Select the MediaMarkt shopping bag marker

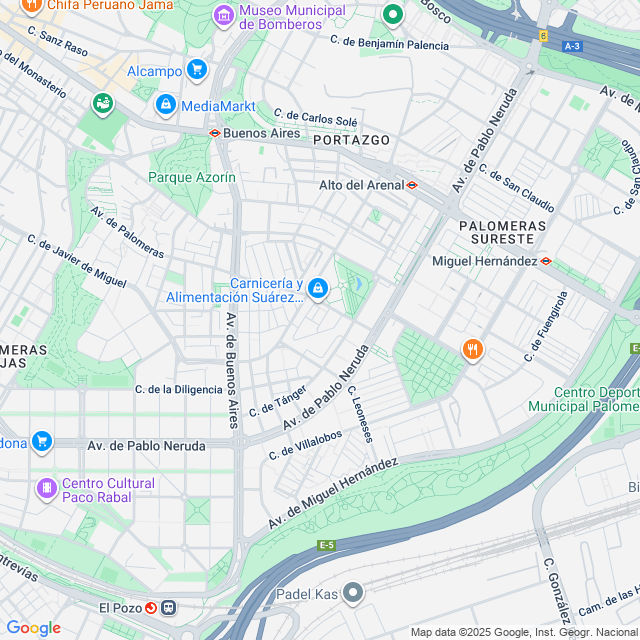pos(166,105)
